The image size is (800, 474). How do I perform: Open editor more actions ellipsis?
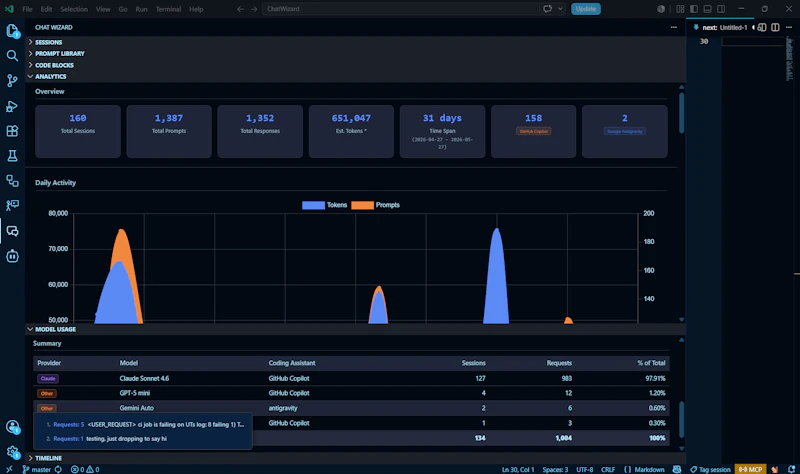789,27
